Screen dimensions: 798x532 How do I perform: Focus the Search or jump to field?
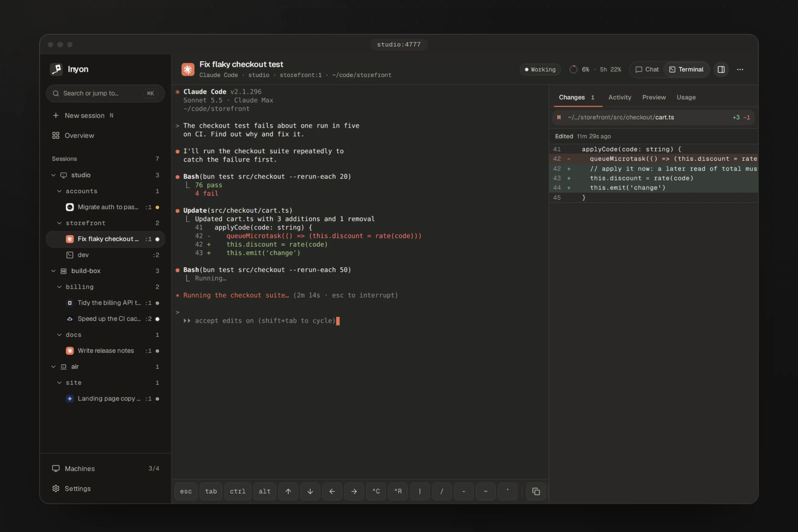coord(105,93)
